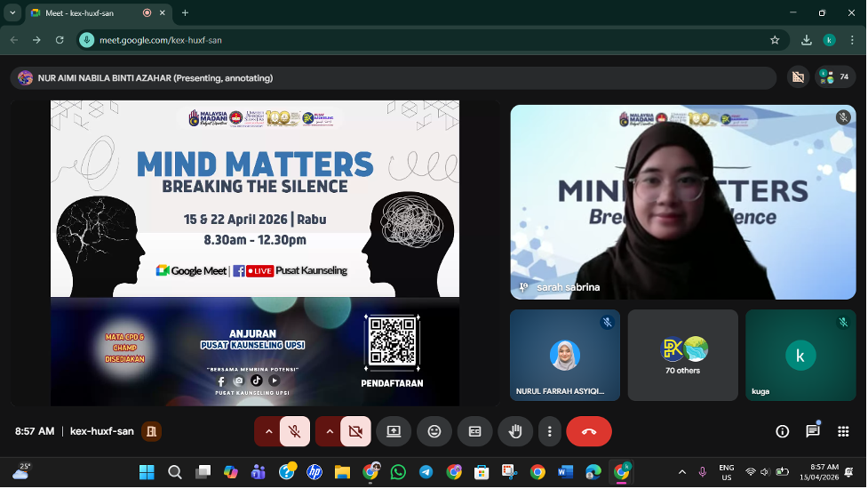This screenshot has height=489, width=868.
Task: Raise your hand in the meeting
Action: [x=515, y=431]
